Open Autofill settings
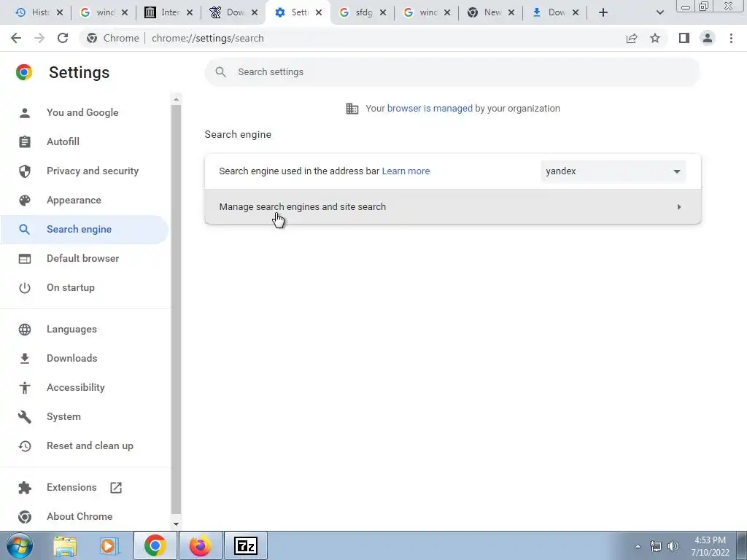Viewport: 747px width, 560px height. click(63, 141)
